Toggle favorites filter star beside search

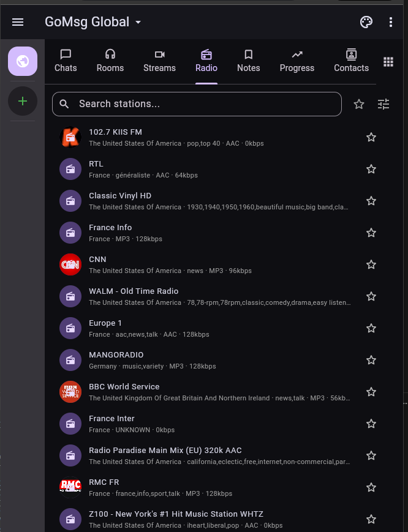click(x=359, y=104)
